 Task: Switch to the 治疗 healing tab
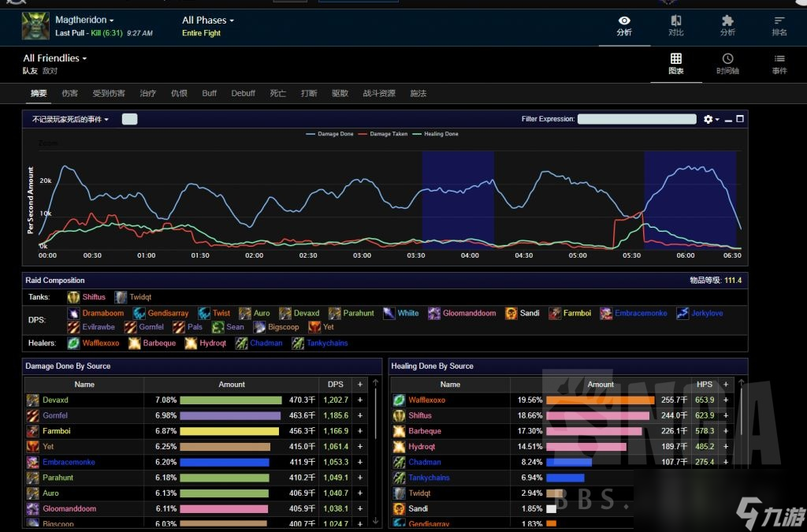pos(147,93)
